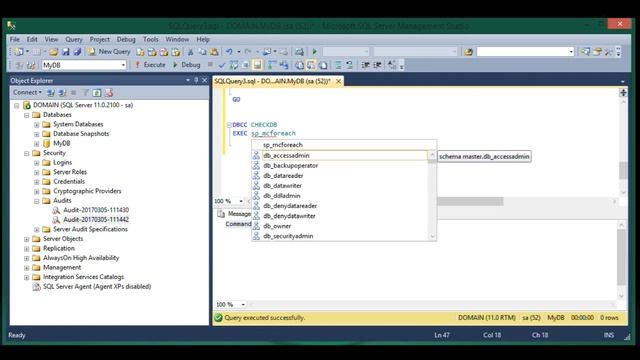The image size is (640, 360).
Task: Toggle Object Explorer auto-hide pin
Action: pos(196,80)
